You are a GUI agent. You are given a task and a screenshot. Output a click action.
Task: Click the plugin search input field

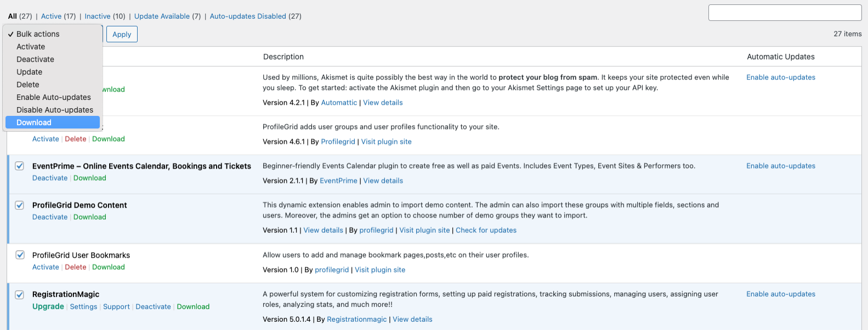point(785,13)
